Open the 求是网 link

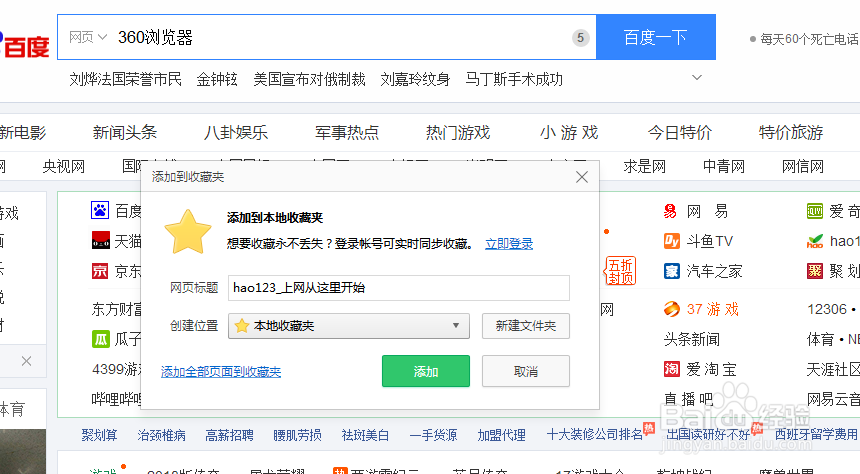pos(644,166)
